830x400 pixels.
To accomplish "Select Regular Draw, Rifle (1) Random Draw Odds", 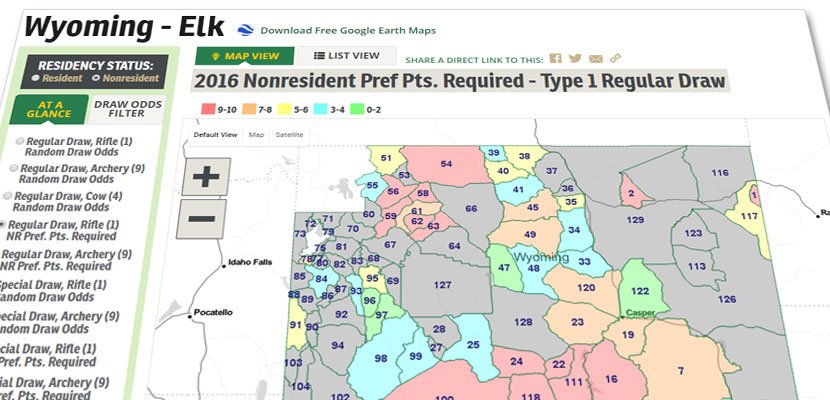I will tap(75, 147).
